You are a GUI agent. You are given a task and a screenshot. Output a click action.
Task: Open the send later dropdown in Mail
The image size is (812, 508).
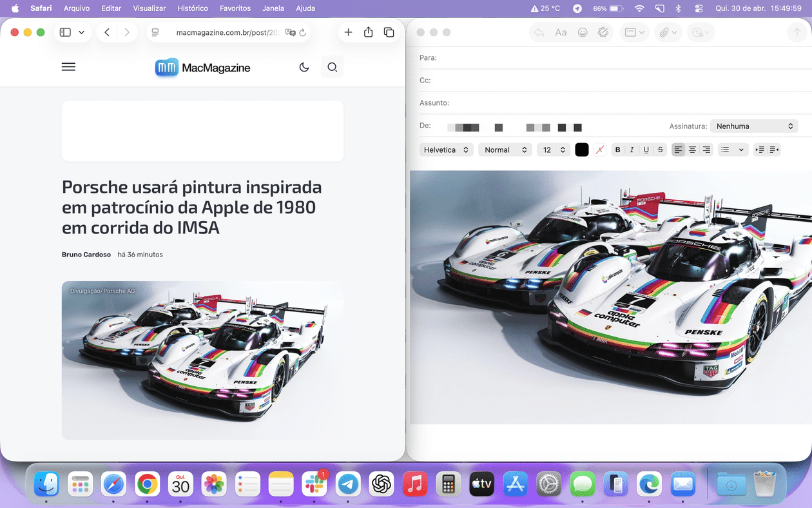point(701,32)
